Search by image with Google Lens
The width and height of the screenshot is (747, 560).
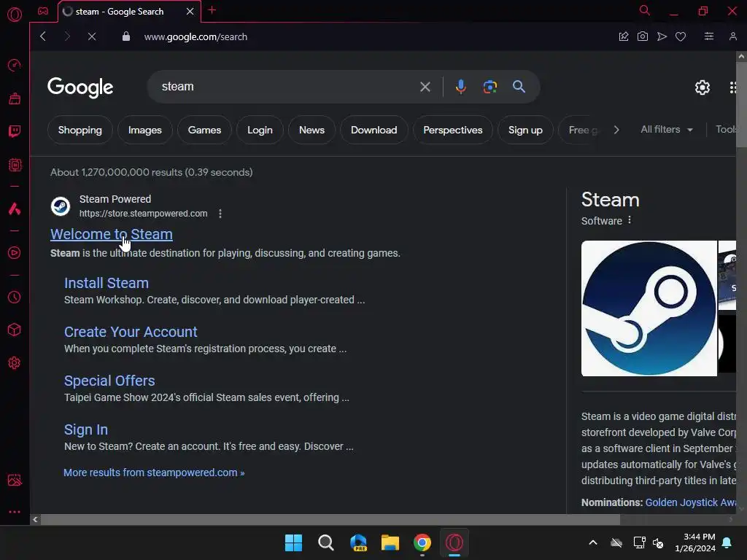click(489, 87)
